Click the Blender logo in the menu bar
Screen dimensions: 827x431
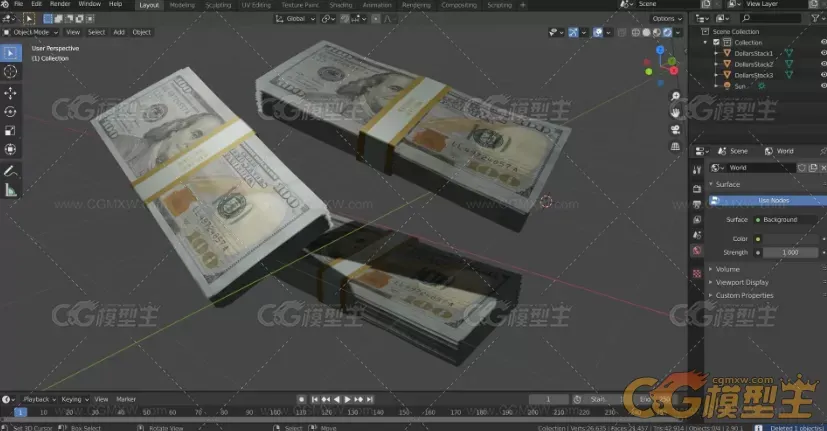point(5,4)
